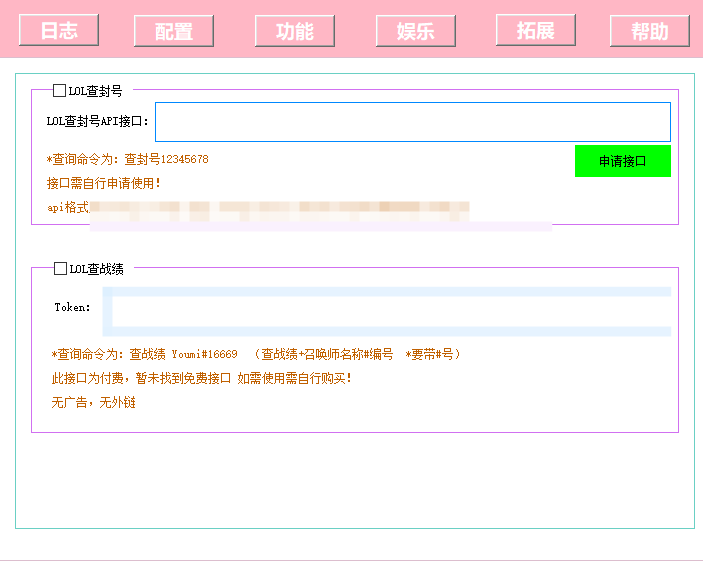This screenshot has width=703, height=561.
Task: Focus the LOL查封号API接口 input field
Action: (x=412, y=122)
